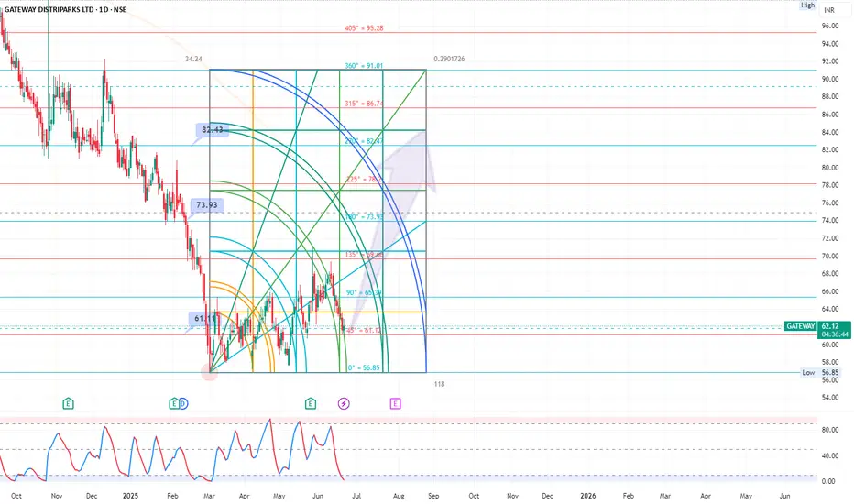Click 0.00 on the oscillator scale
The height and width of the screenshot is (504, 854).
pos(829,482)
